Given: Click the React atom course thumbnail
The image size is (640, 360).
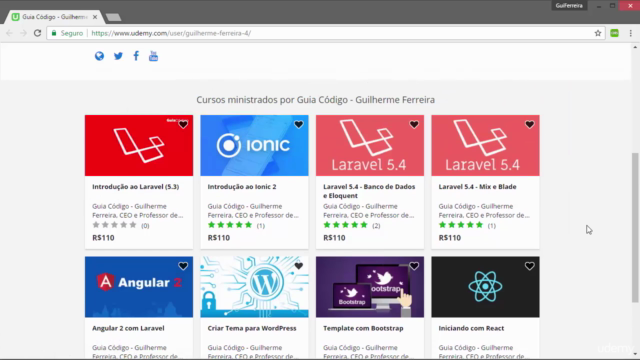Looking at the screenshot, I should pyautogui.click(x=485, y=287).
